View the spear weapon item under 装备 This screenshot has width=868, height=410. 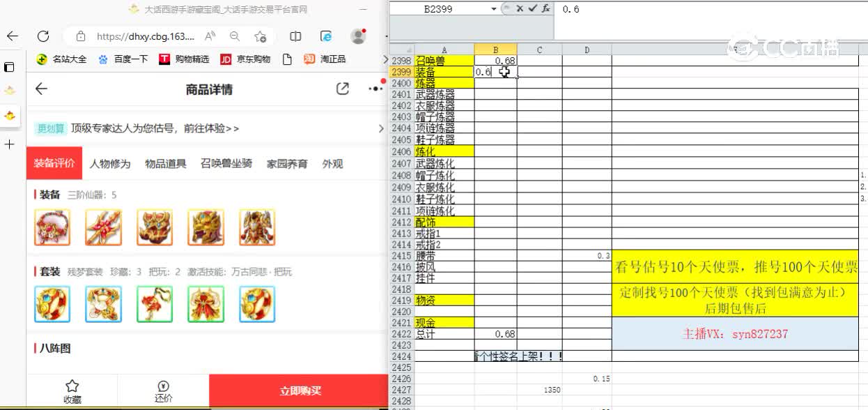point(103,227)
